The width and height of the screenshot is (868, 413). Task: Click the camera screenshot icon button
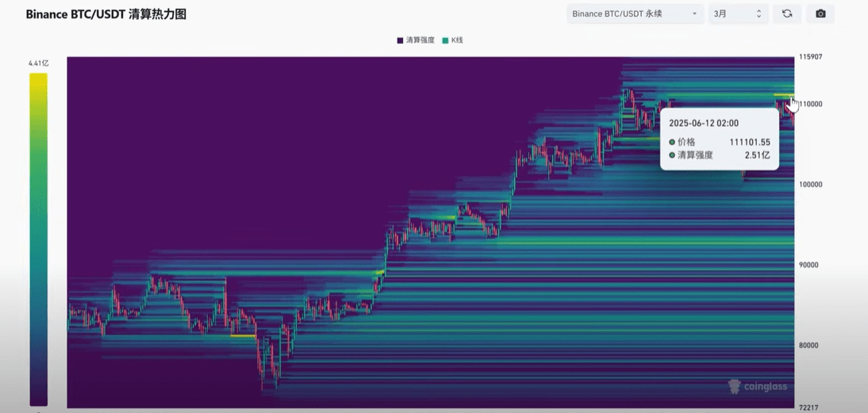820,13
